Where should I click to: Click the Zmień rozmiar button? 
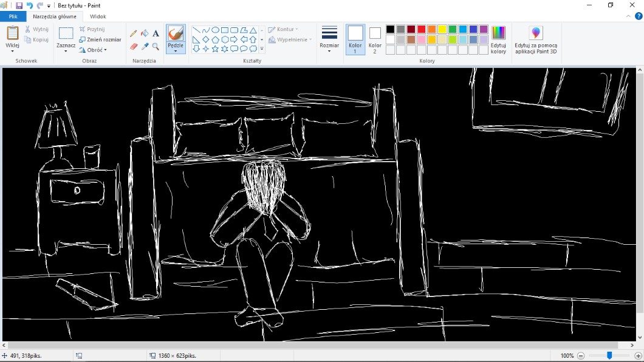(x=100, y=39)
